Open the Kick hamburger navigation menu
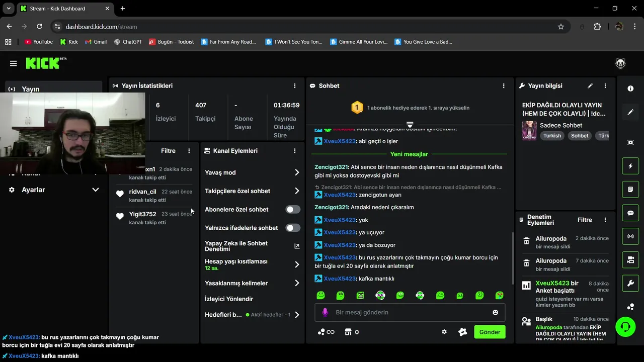The height and width of the screenshot is (362, 644). coord(14,63)
